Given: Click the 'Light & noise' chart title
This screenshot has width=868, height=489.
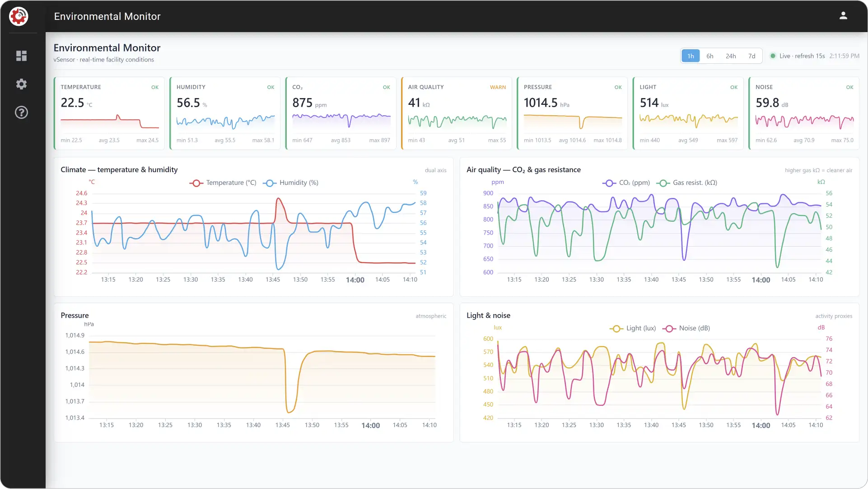Looking at the screenshot, I should 488,315.
